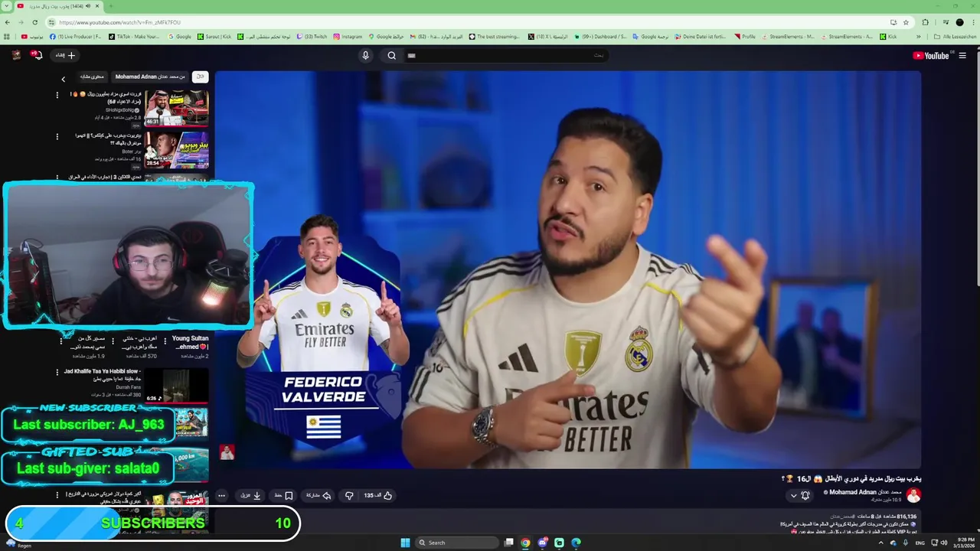Click the SHoNgxBoNg channel name
980x551 pixels.
(119, 110)
